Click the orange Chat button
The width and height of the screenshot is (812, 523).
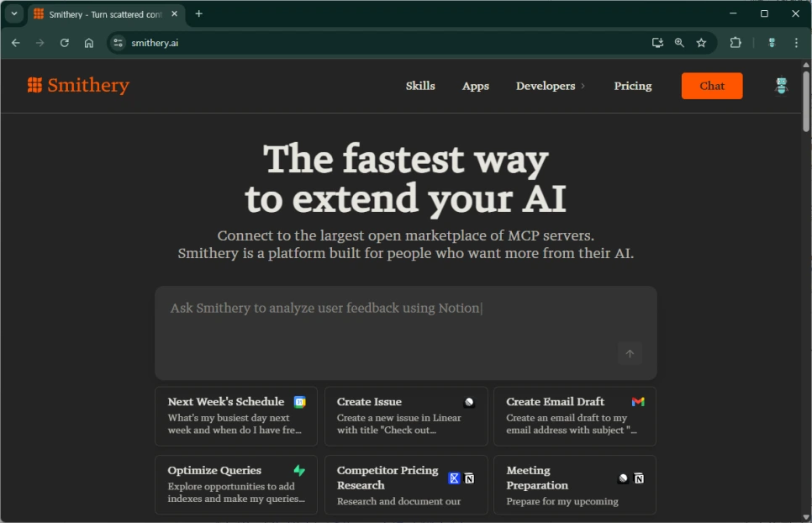point(711,86)
